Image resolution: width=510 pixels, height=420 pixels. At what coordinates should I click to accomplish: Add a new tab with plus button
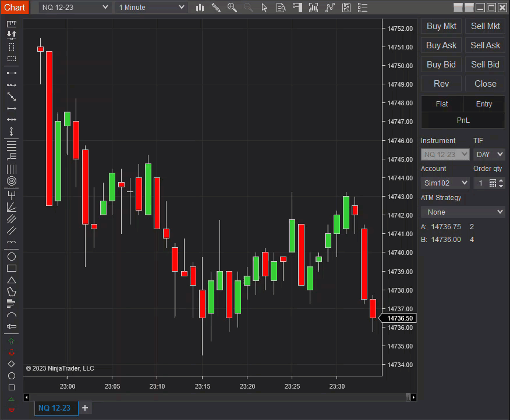(85, 408)
